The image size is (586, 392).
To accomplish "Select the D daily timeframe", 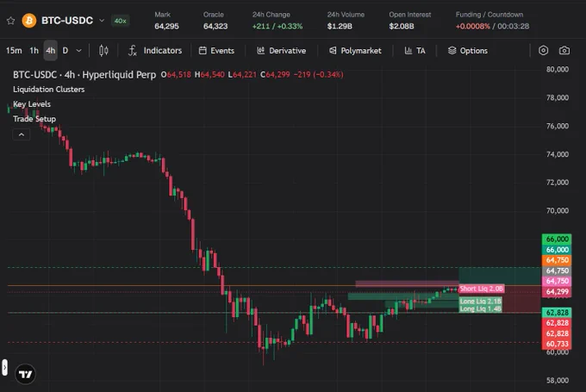I will pyautogui.click(x=65, y=51).
